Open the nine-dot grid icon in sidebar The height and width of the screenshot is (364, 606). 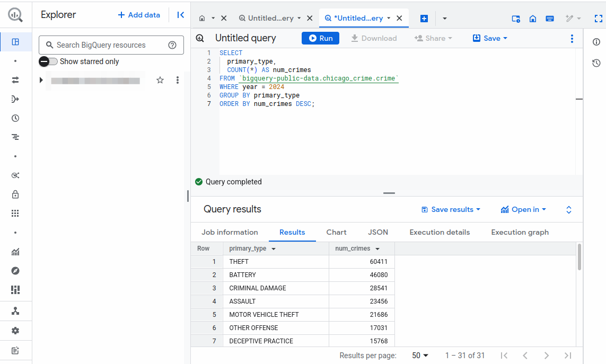[15, 214]
